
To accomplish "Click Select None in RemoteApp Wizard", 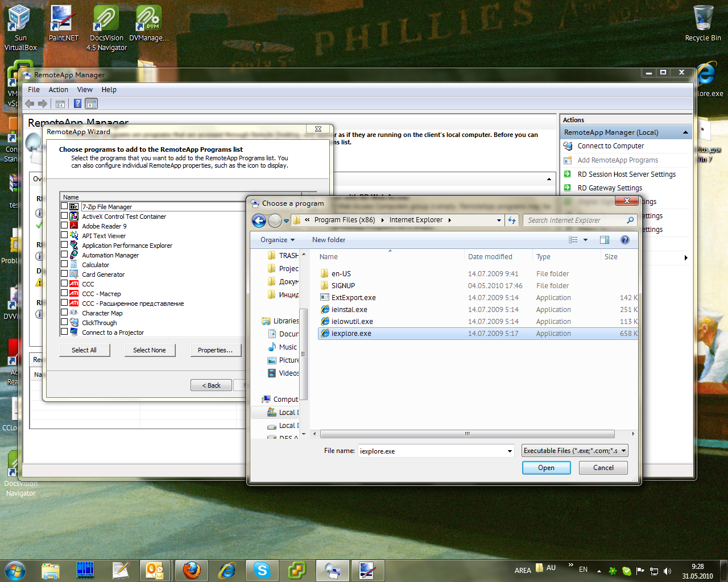I will (150, 350).
